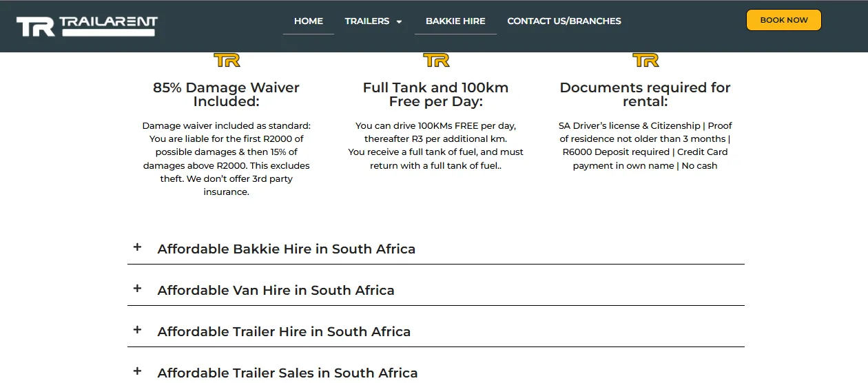The image size is (868, 383).
Task: Click plus icon beside Affordable Trailer Sales
Action: tap(137, 371)
